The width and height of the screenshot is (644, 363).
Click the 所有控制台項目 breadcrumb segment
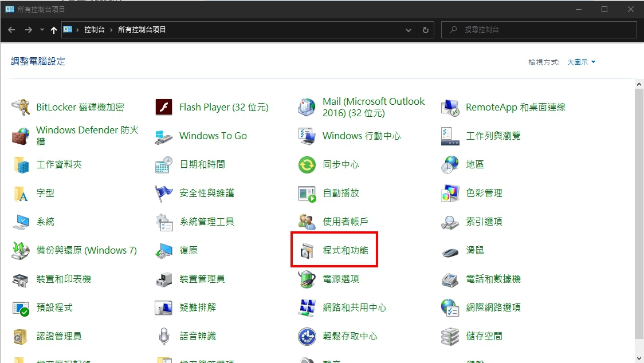click(142, 30)
